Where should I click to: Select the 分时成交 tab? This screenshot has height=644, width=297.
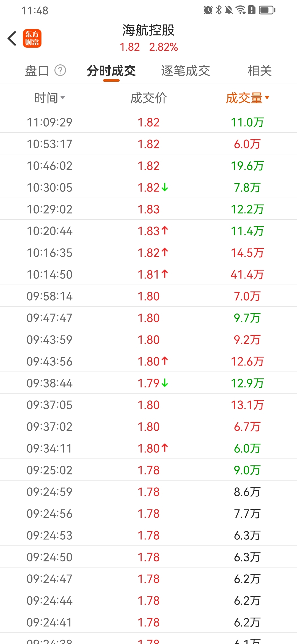pyautogui.click(x=111, y=71)
